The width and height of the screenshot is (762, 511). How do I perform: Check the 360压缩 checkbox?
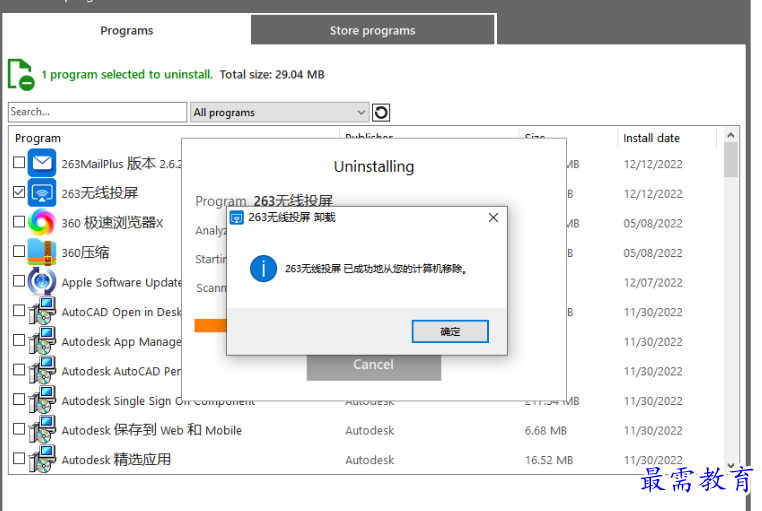[19, 251]
